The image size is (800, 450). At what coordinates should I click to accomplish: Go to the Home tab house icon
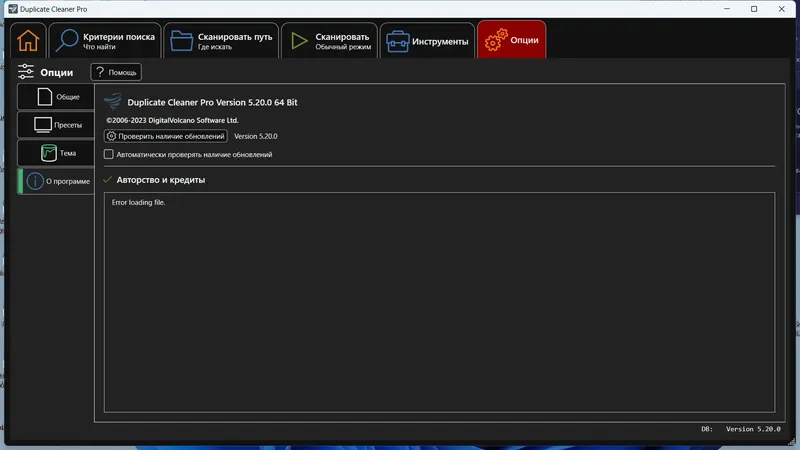coord(28,41)
